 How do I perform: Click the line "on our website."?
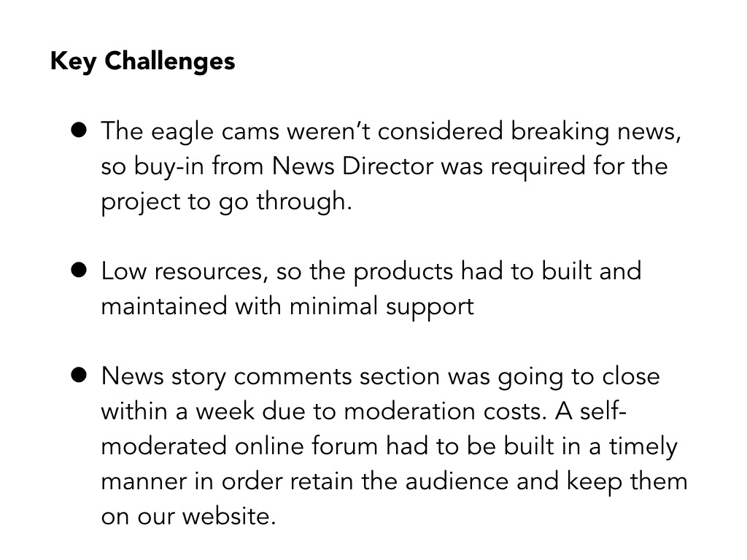pyautogui.click(x=188, y=516)
